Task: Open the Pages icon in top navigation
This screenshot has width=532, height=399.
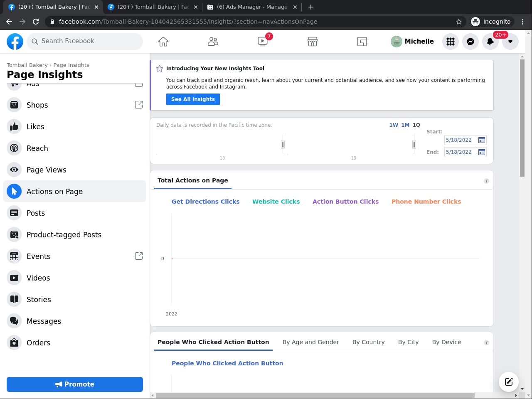Action: tap(362, 42)
